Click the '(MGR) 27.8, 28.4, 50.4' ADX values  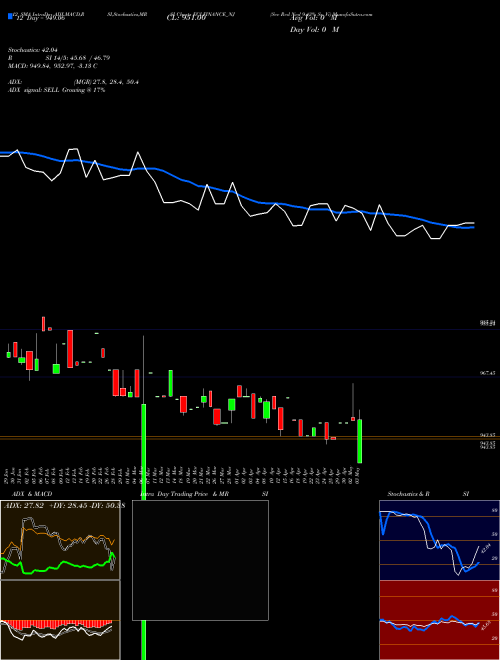click(x=106, y=82)
